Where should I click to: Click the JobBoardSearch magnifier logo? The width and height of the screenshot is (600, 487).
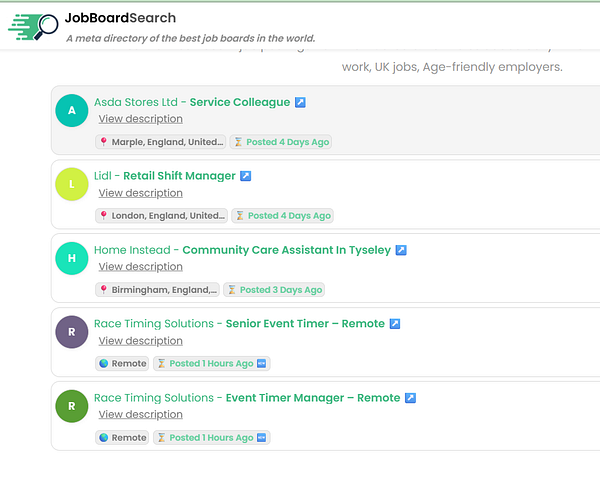point(33,27)
